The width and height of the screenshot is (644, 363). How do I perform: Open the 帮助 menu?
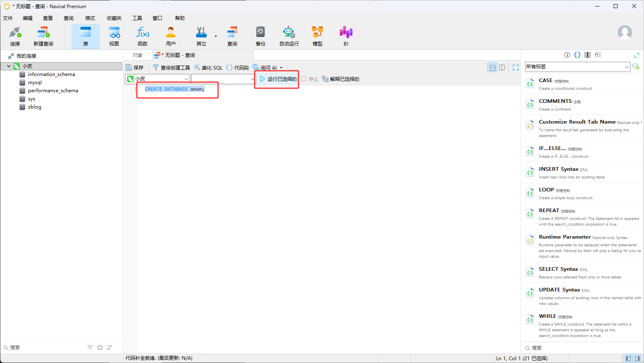[x=180, y=18]
